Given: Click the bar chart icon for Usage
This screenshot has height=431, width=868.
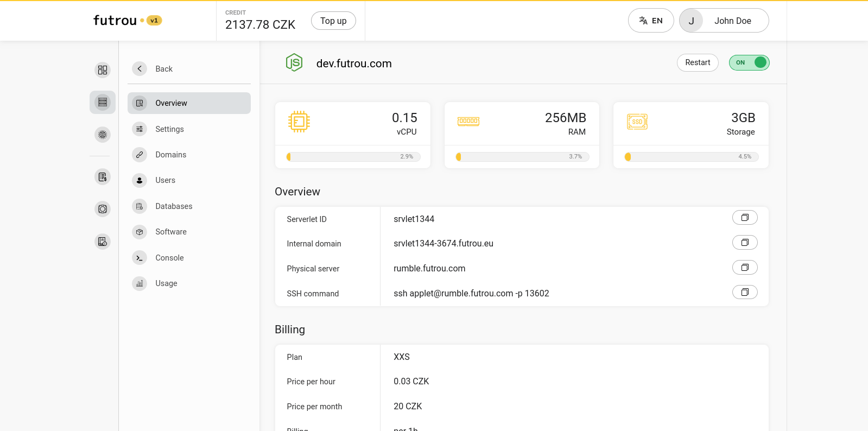Looking at the screenshot, I should click(140, 283).
